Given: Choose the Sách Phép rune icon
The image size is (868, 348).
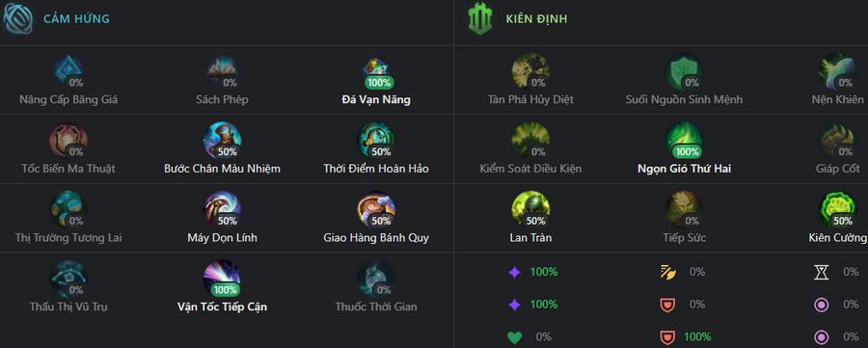Looking at the screenshot, I should [x=222, y=72].
